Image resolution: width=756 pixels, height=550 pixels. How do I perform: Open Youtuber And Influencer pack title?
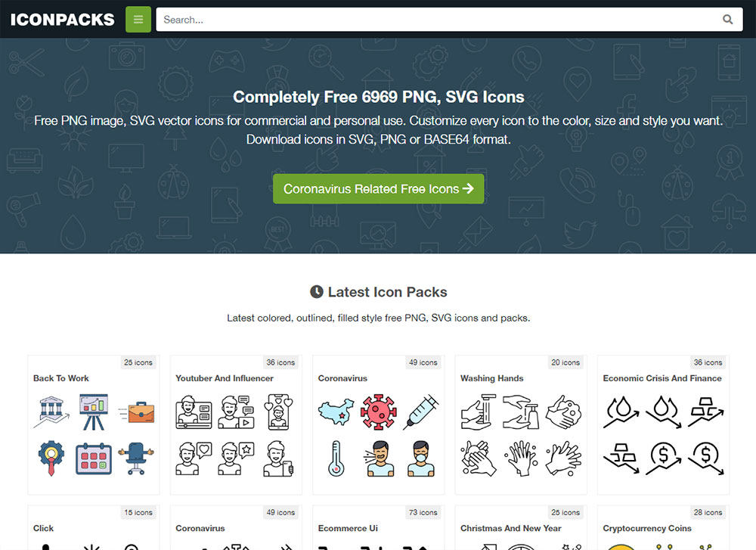tap(225, 378)
